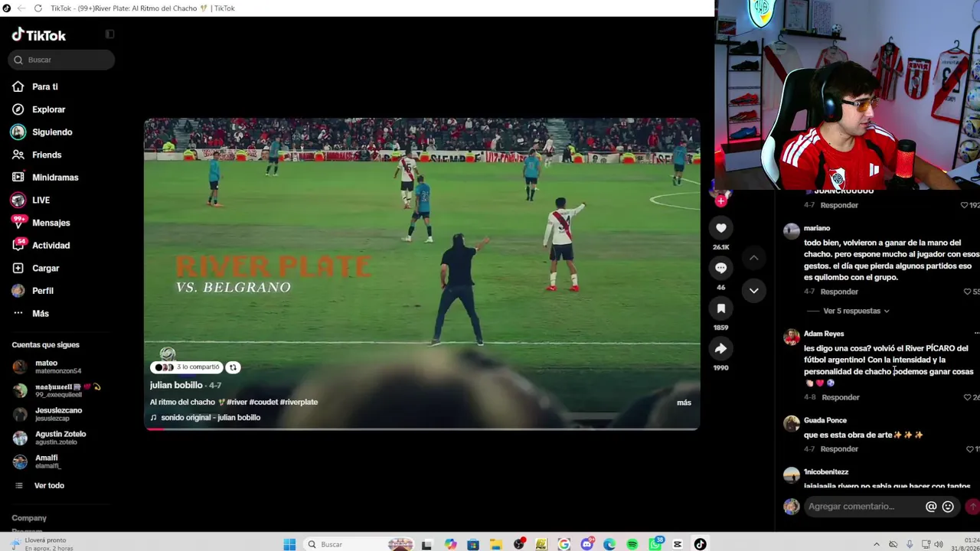Click the #riverplate hashtag
The image size is (980, 551).
tap(299, 403)
